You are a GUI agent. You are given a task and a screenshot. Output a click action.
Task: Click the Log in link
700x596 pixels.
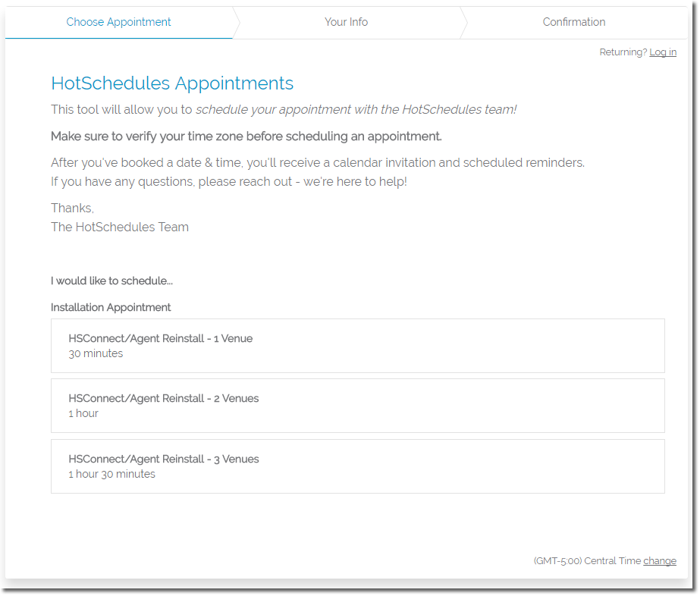coord(662,52)
